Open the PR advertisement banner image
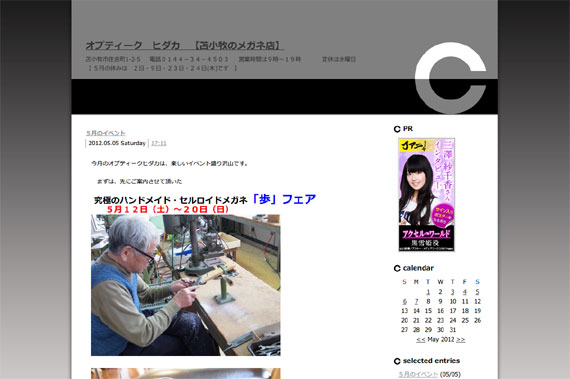This screenshot has width=570, height=379. point(426,195)
